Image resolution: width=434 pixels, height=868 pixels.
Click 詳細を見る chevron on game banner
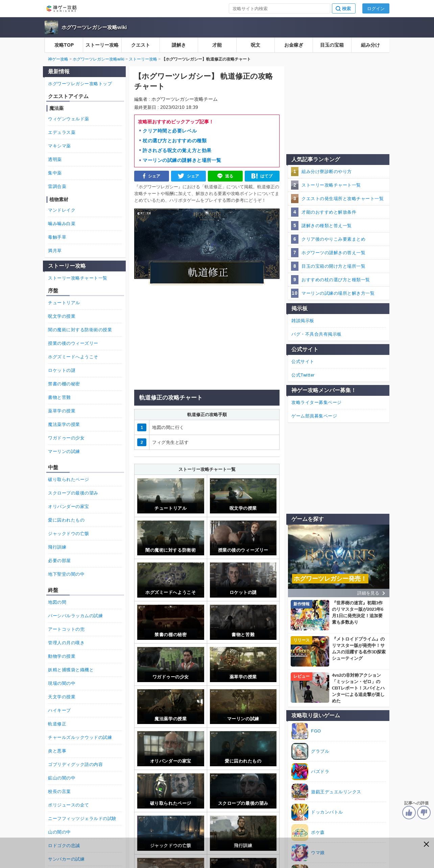coord(384,593)
